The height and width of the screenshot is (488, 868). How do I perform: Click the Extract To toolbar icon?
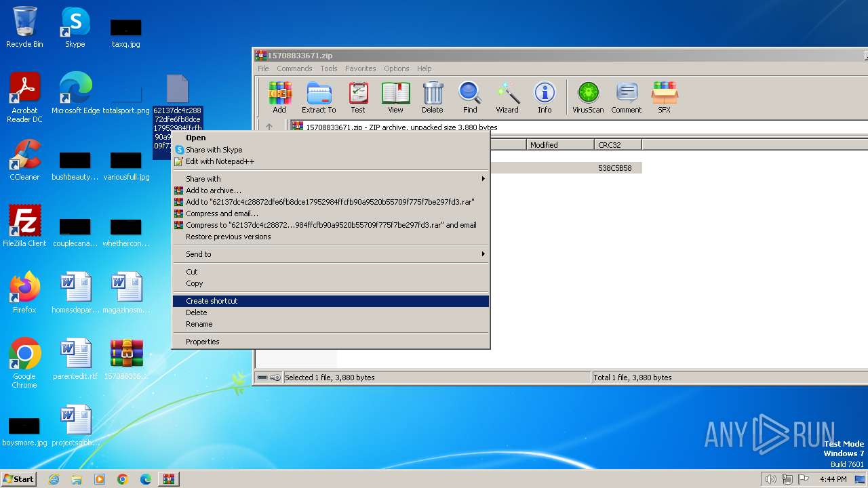click(x=319, y=98)
